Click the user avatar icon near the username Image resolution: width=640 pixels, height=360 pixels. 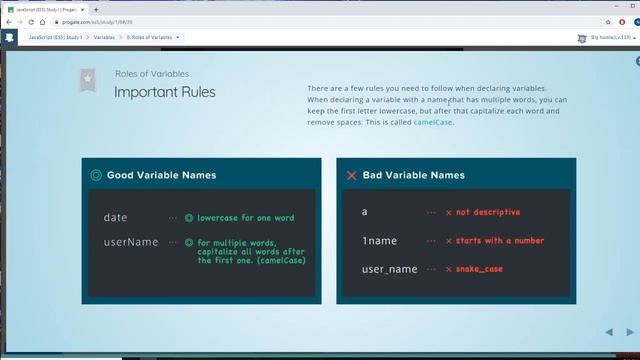(x=582, y=38)
